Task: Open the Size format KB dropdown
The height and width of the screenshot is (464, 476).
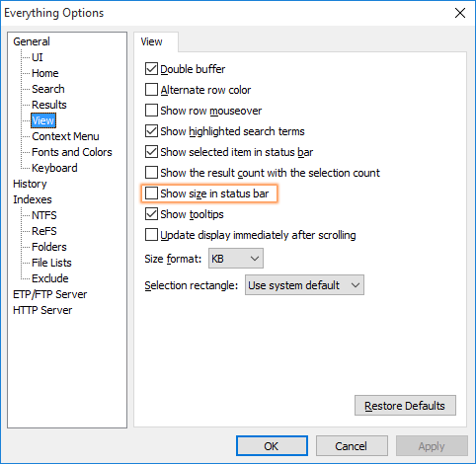Action: tap(236, 259)
